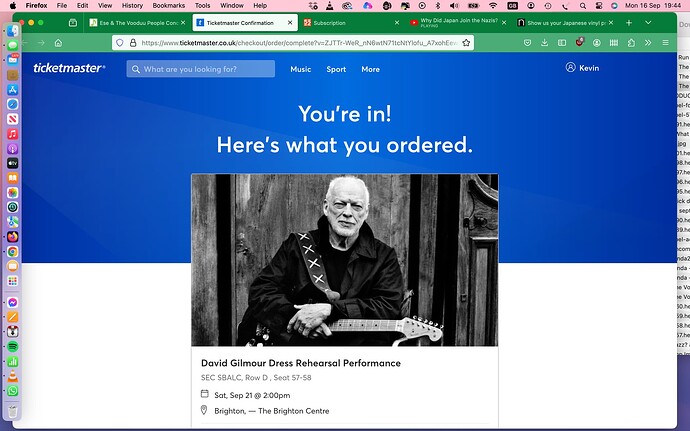Click the padlock site security icon
The image size is (690, 431).
click(133, 43)
